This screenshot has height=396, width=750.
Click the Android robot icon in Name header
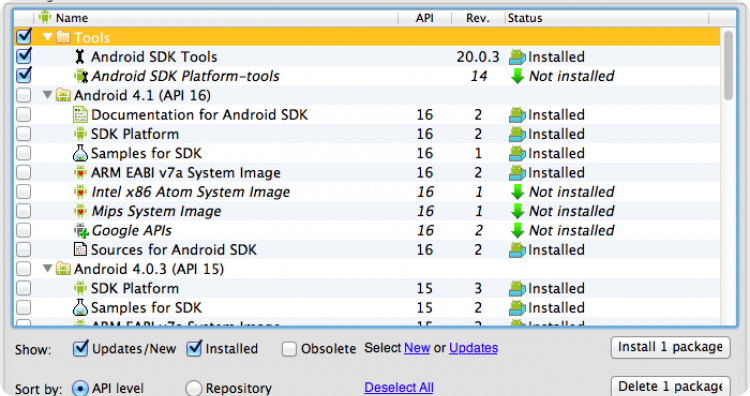coord(45,18)
